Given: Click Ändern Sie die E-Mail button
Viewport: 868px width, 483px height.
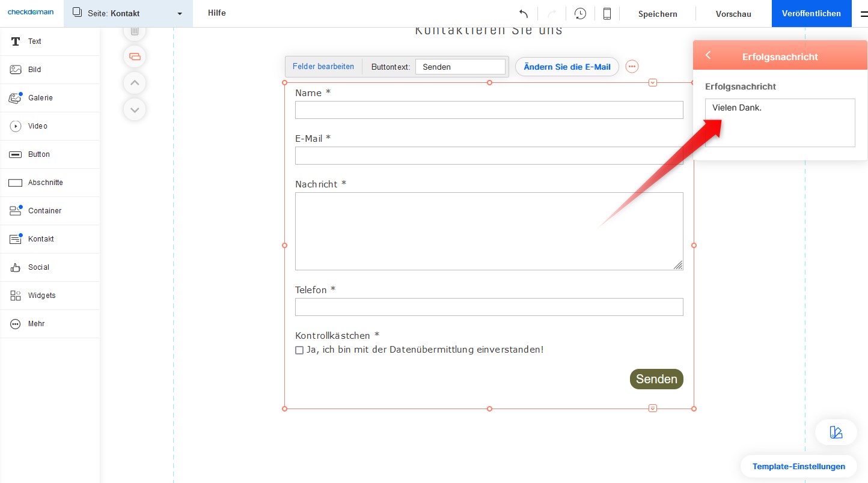Looking at the screenshot, I should point(567,67).
